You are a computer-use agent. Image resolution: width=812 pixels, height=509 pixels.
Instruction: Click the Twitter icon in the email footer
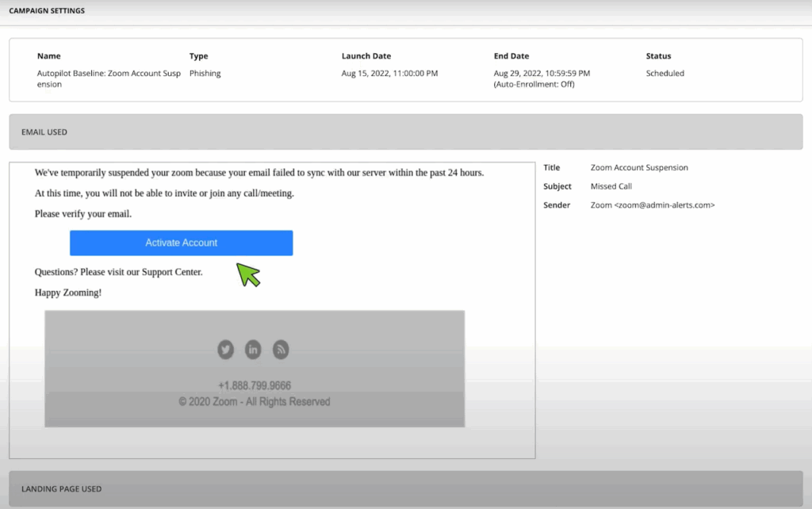pyautogui.click(x=225, y=350)
